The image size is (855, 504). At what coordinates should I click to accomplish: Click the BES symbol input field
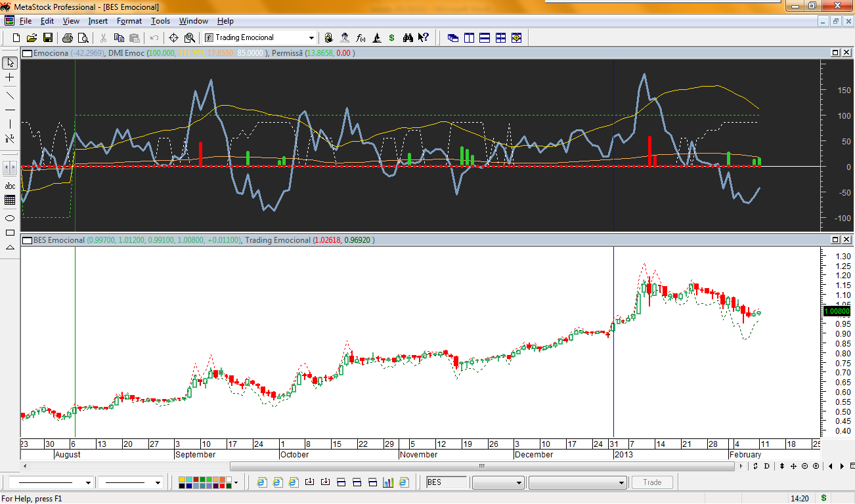pos(447,482)
